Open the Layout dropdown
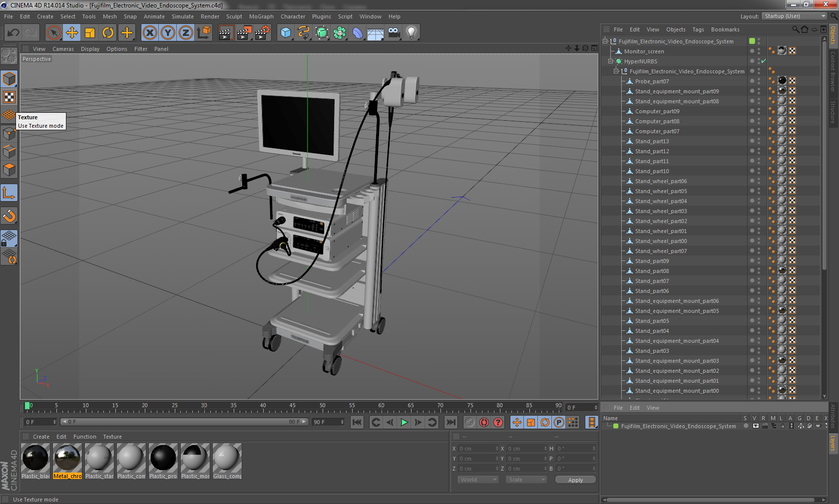Viewport: 839px width, 504px height. click(x=794, y=16)
